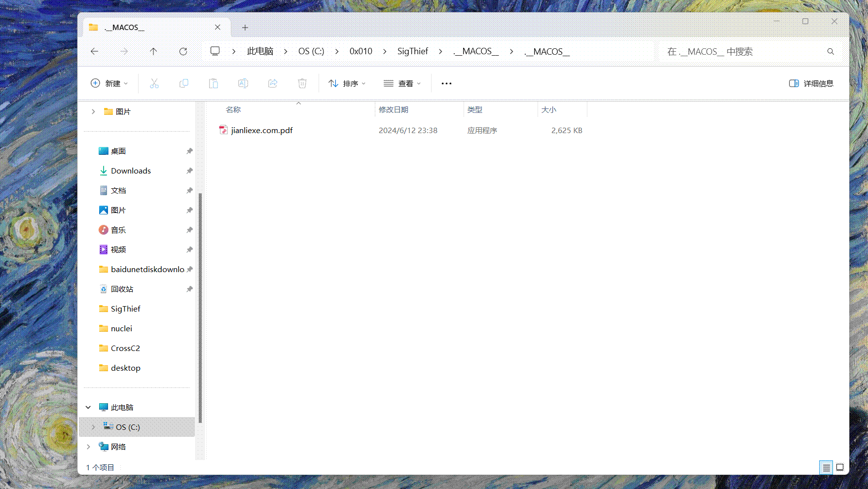This screenshot has width=868, height=489.
Task: Sort by 修改日期 column header
Action: pyautogui.click(x=419, y=109)
